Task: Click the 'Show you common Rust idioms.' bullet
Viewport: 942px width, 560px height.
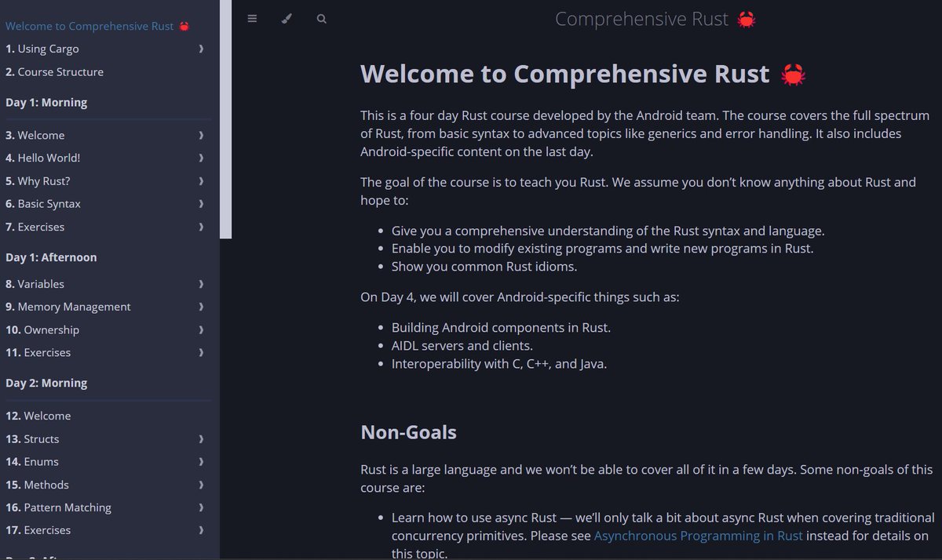Action: pos(484,267)
